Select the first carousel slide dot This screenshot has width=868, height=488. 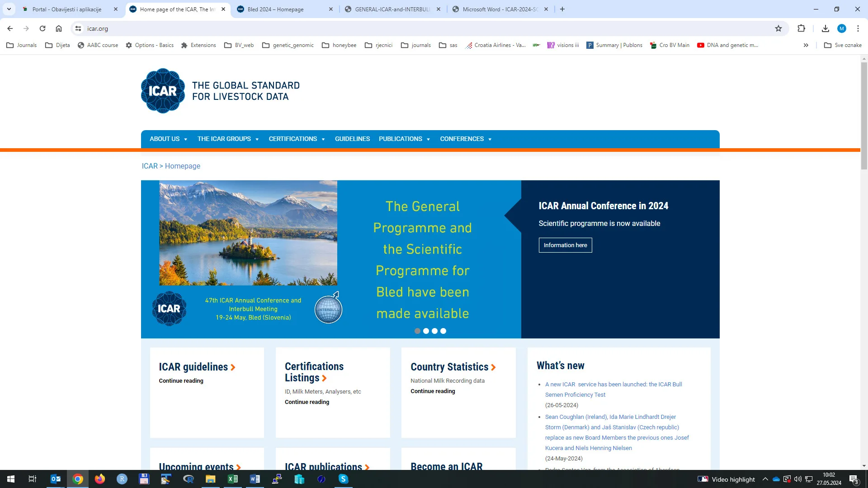(x=417, y=331)
